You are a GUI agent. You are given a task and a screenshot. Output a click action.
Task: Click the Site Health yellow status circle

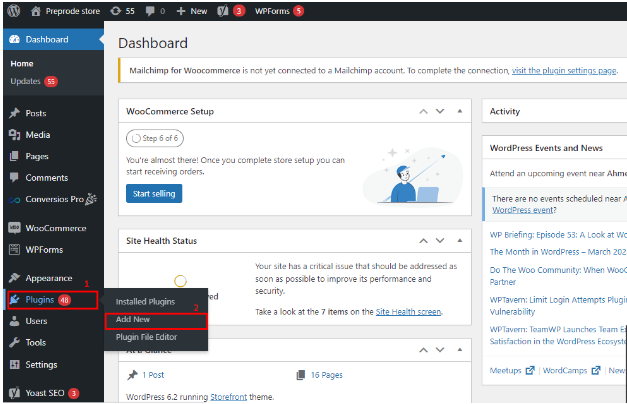click(x=180, y=281)
